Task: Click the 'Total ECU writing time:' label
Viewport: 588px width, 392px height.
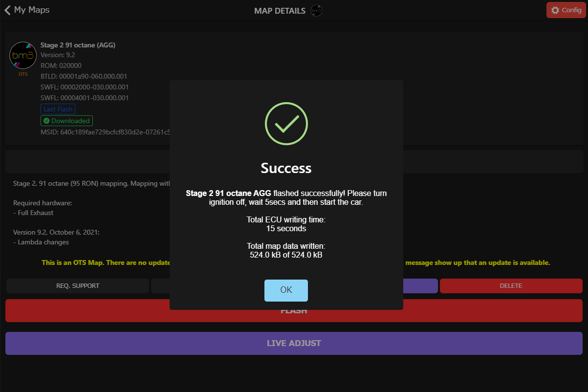Action: 286,220
